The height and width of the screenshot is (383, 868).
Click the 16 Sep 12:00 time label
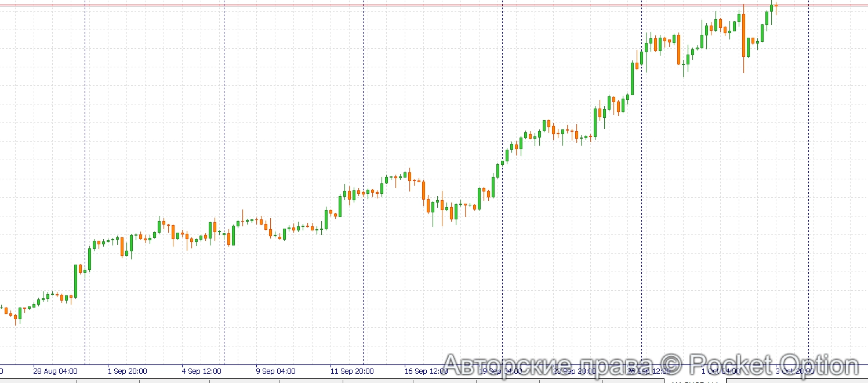pyautogui.click(x=425, y=371)
